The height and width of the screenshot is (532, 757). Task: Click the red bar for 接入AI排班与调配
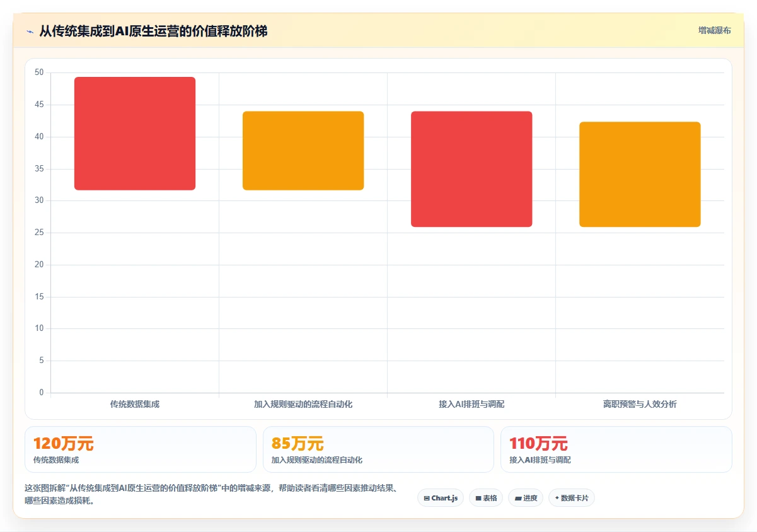tap(471, 169)
